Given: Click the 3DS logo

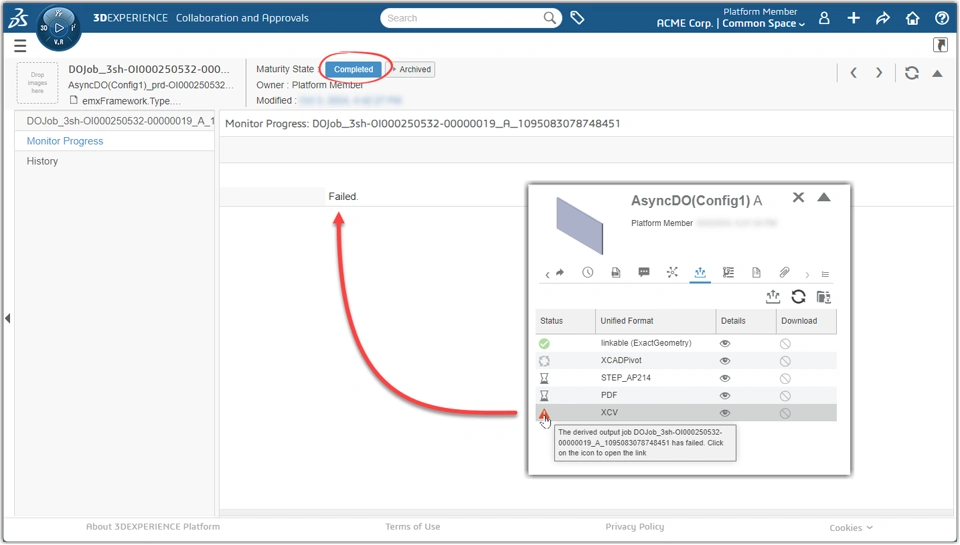Looking at the screenshot, I should click(x=18, y=18).
